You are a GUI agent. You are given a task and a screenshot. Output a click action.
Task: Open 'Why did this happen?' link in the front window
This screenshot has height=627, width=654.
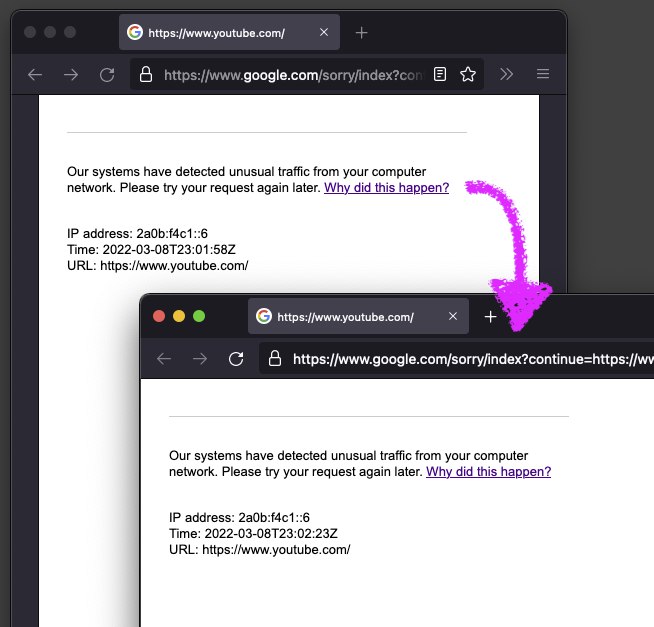[488, 472]
